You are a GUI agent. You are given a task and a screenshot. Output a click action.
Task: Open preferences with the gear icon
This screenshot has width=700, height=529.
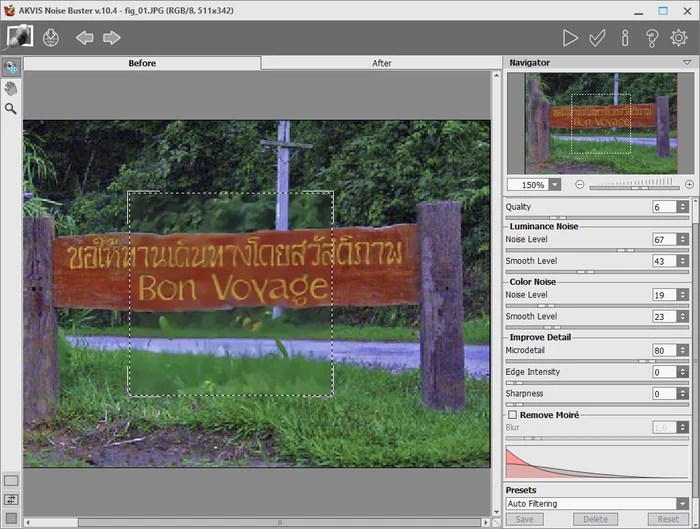(679, 38)
